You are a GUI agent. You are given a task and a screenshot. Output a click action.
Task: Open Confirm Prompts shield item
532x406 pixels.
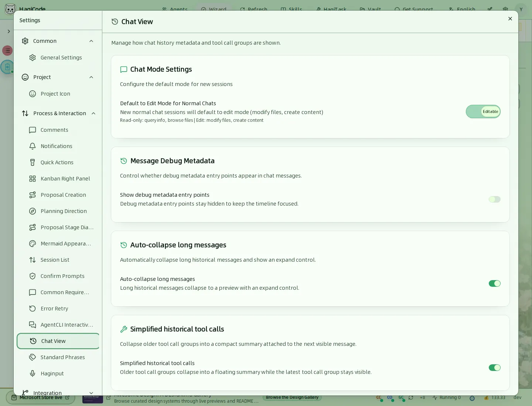pyautogui.click(x=58, y=276)
